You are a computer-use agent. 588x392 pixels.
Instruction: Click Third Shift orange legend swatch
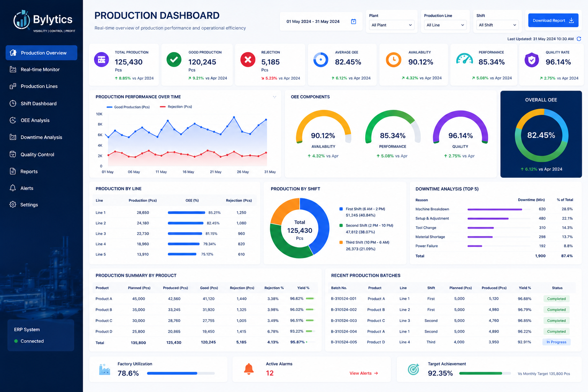point(341,242)
